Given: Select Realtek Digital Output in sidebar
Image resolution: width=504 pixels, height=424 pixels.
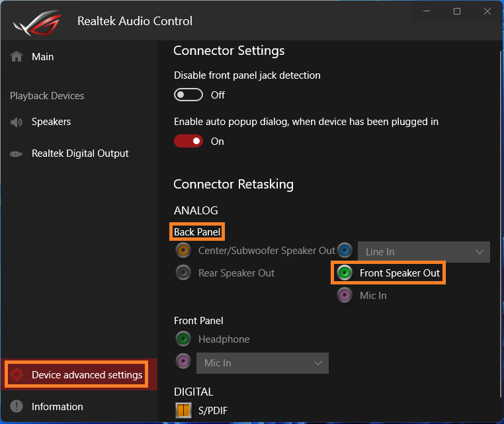Looking at the screenshot, I should click(x=79, y=153).
